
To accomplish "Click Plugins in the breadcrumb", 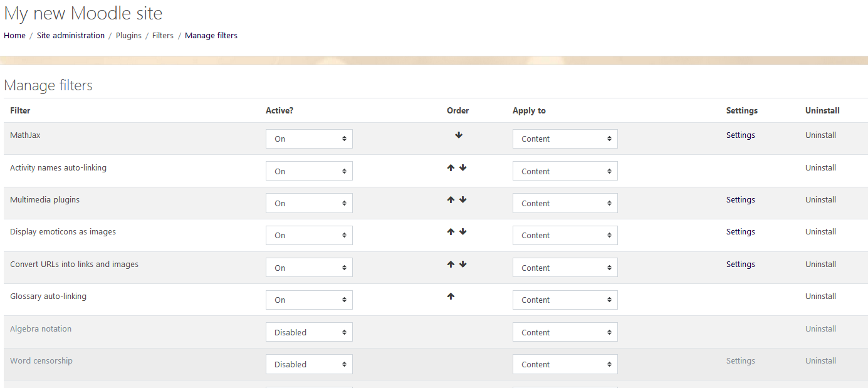I will (x=128, y=36).
